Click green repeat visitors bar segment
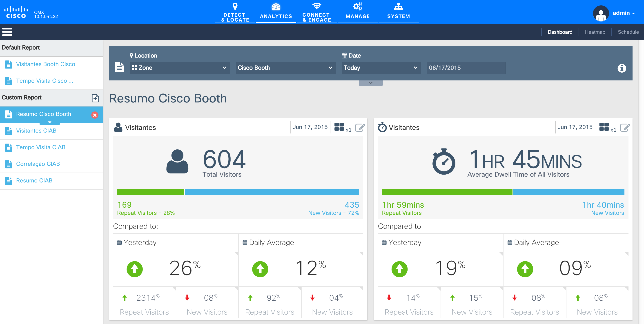 click(151, 192)
